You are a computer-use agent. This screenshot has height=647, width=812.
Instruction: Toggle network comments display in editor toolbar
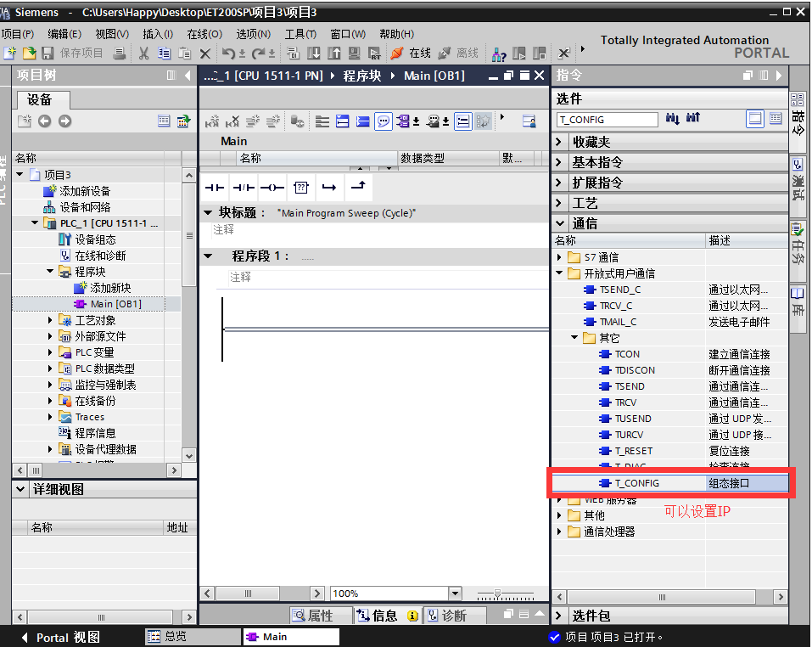[384, 121]
